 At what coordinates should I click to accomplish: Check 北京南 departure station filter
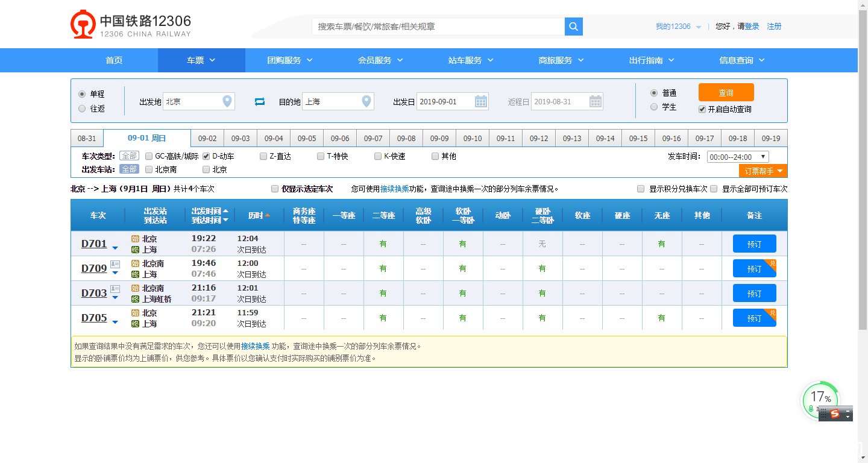click(x=149, y=169)
